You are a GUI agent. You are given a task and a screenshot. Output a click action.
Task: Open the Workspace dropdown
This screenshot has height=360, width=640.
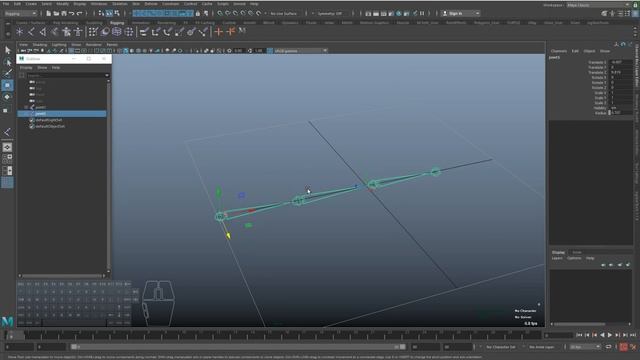[x=598, y=5]
